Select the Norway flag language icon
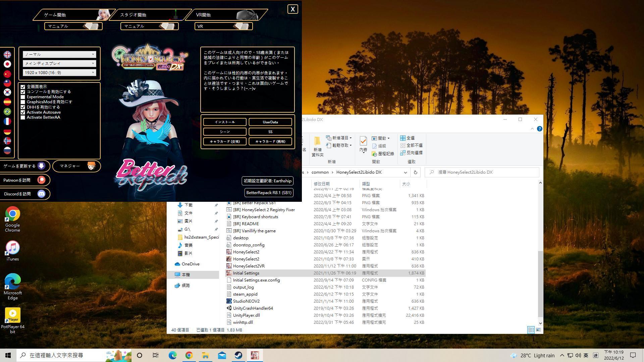The height and width of the screenshot is (362, 644). (x=7, y=141)
